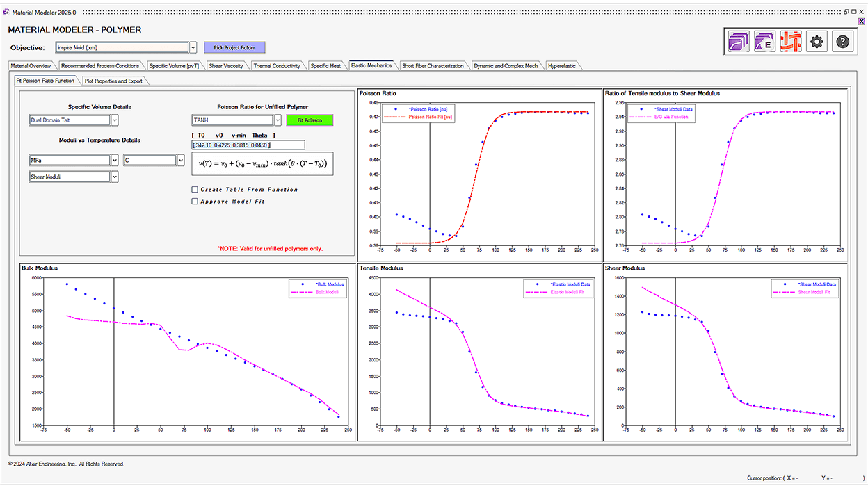Click the Pick Project Folder button
868x488 pixels.
point(234,47)
